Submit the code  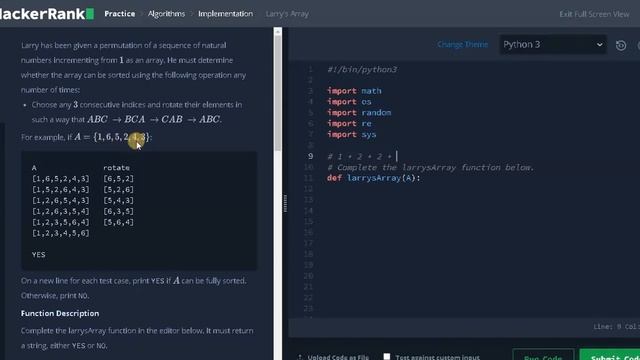pyautogui.click(x=610, y=355)
